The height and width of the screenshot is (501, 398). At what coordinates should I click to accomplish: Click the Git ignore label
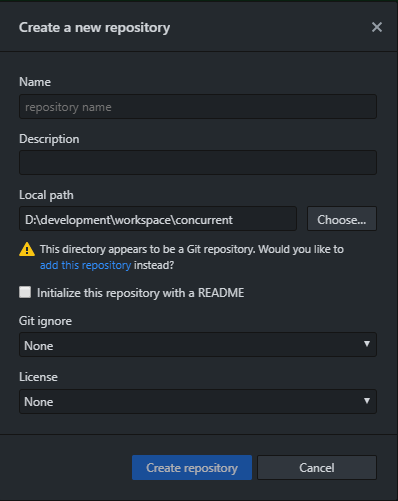pos(45,321)
